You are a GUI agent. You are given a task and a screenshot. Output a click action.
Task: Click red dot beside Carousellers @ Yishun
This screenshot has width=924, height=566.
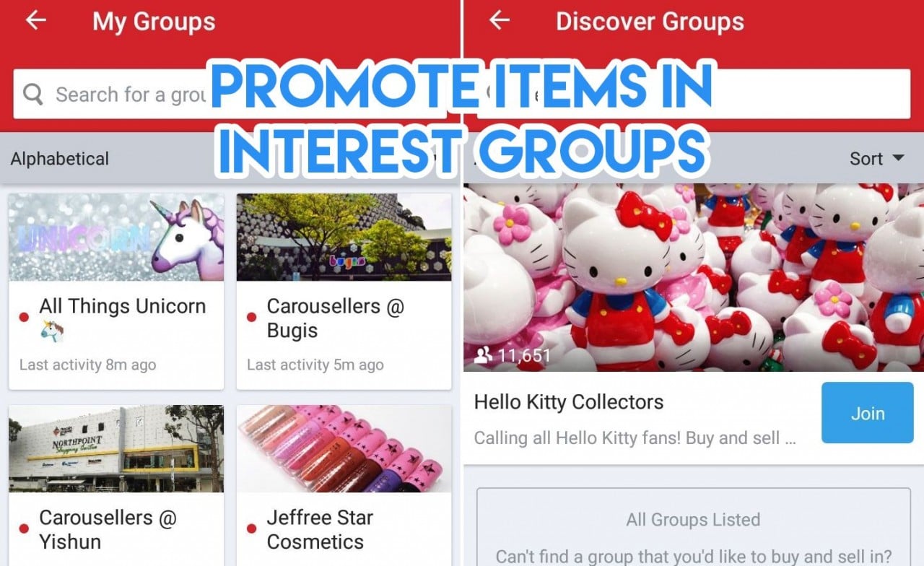24,529
